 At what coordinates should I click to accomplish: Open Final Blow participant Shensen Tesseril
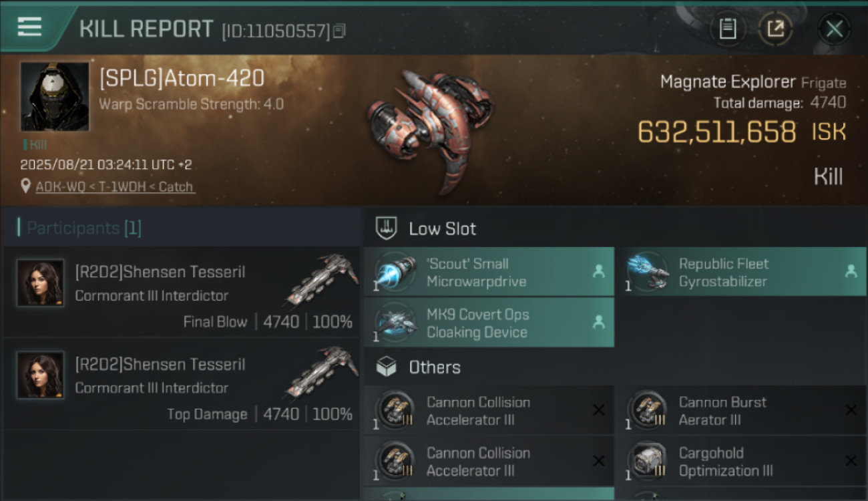182,292
